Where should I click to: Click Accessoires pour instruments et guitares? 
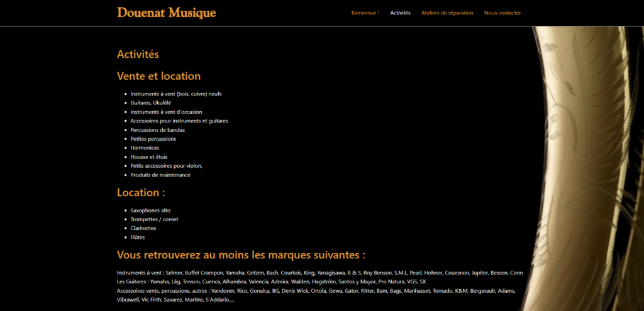tap(179, 121)
